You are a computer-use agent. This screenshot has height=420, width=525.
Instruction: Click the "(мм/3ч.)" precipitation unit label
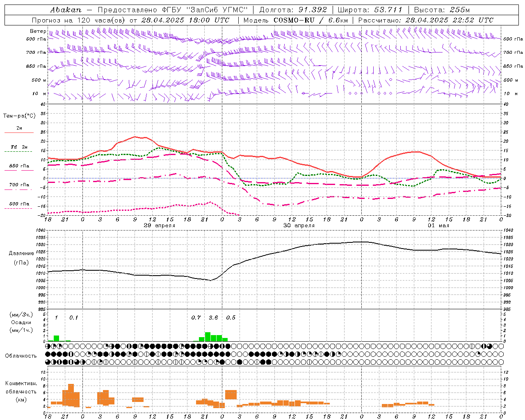coord(21,315)
